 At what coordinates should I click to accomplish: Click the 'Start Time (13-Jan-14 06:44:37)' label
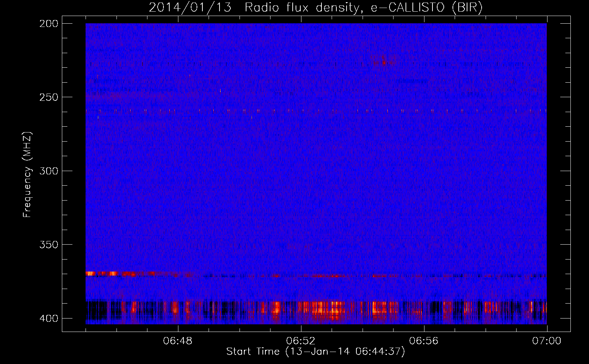[316, 352]
